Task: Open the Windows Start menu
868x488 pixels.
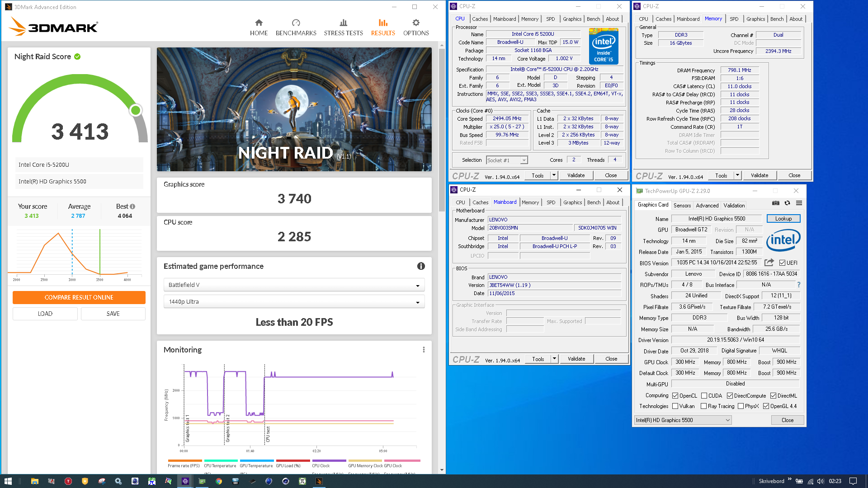Action: click(8, 481)
